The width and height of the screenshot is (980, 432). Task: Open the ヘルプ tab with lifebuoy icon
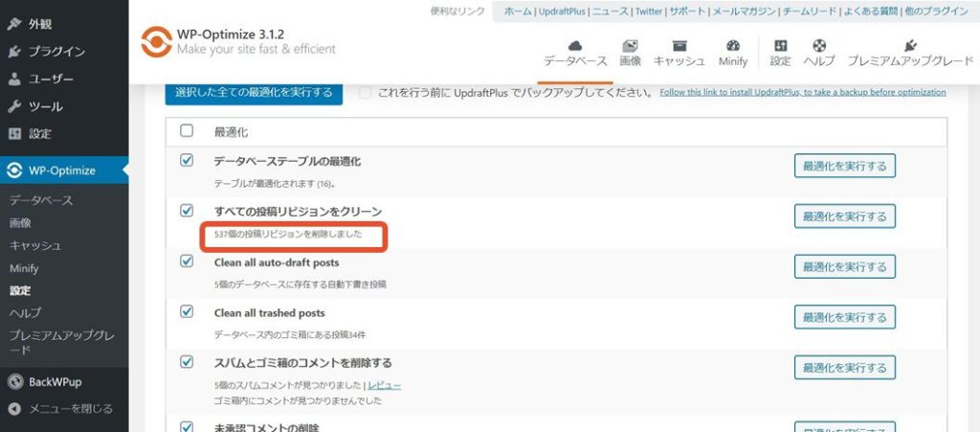(x=819, y=55)
